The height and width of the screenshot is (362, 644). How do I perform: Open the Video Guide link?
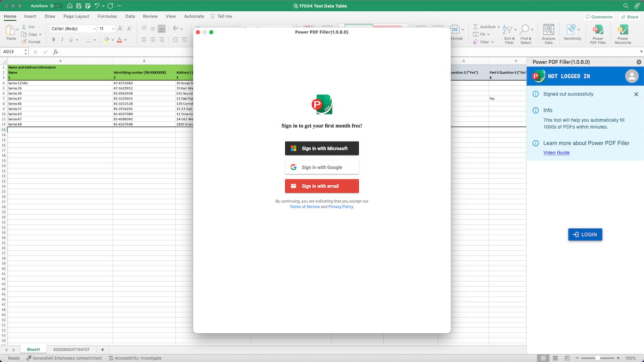tap(556, 153)
